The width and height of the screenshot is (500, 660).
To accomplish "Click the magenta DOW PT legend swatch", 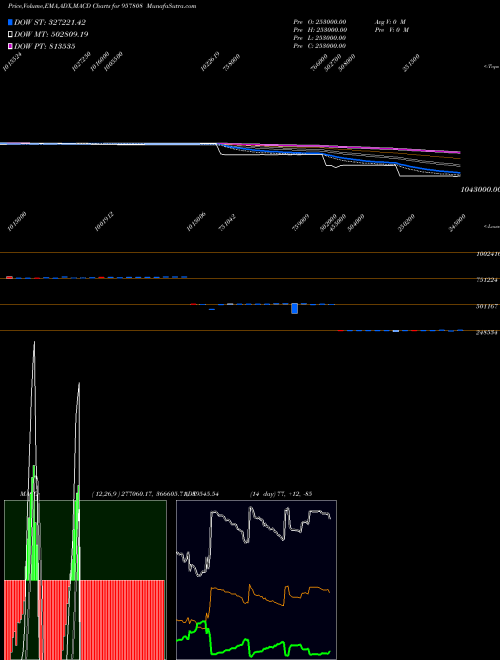I will (x=10, y=46).
